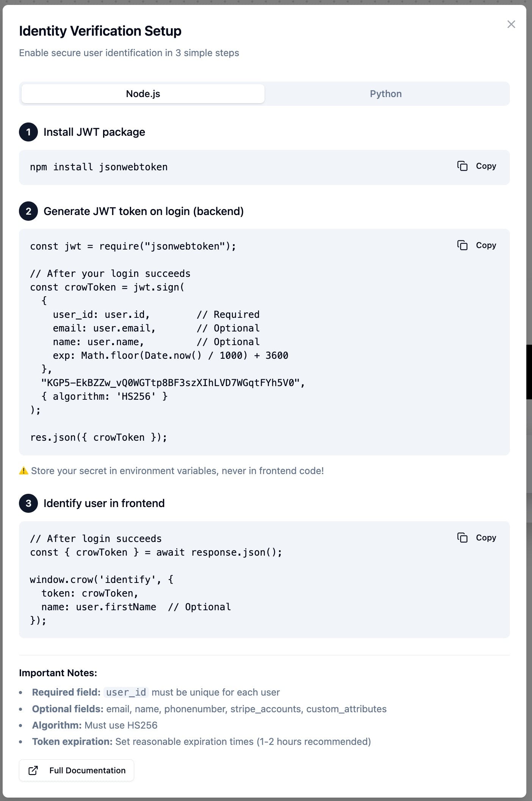Click the yellow warning triangle icon
Image resolution: width=532 pixels, height=801 pixels.
[23, 471]
